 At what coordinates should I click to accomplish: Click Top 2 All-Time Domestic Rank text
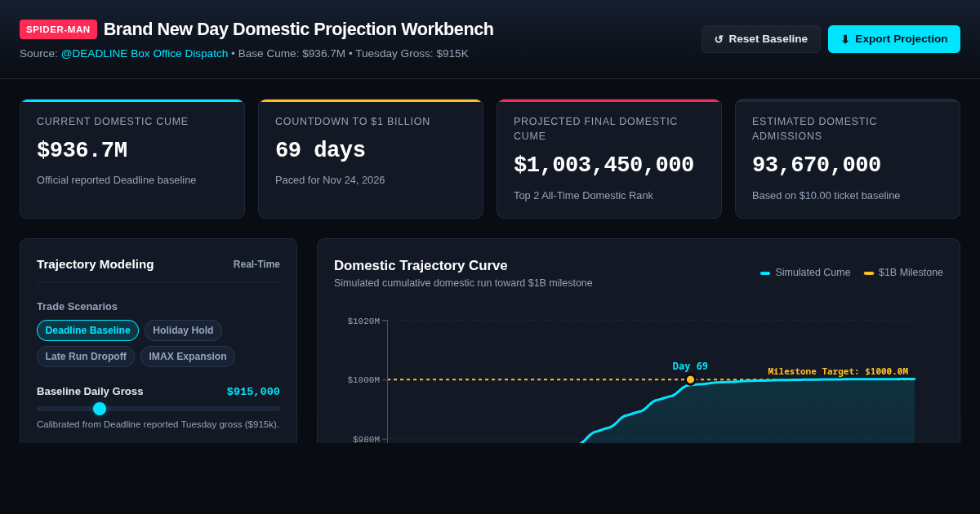(x=583, y=196)
